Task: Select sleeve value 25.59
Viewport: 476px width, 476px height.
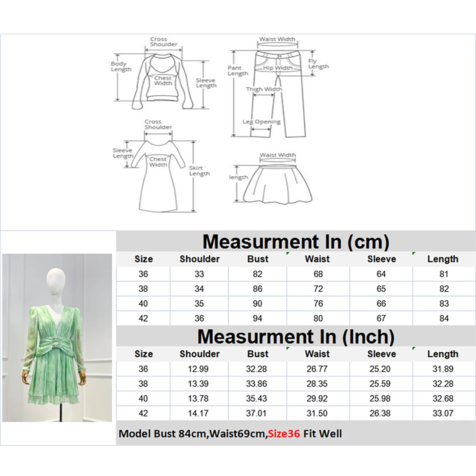Action: tap(380, 384)
